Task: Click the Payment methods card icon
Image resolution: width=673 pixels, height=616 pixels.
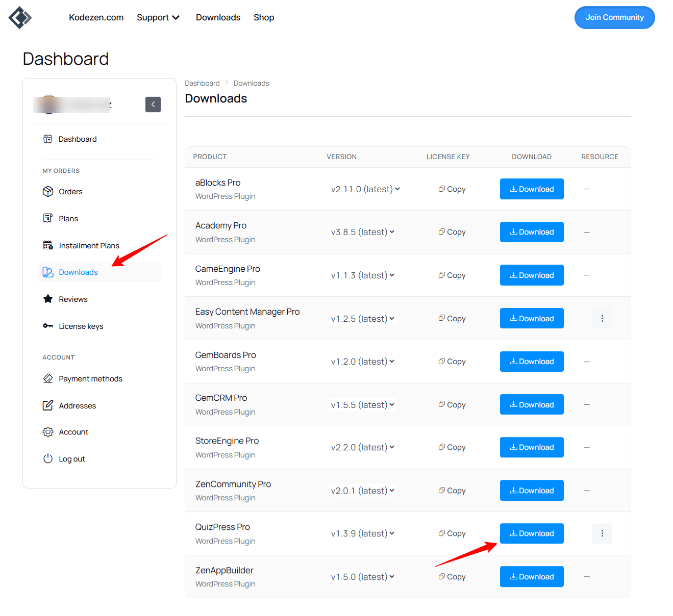Action: coord(48,378)
